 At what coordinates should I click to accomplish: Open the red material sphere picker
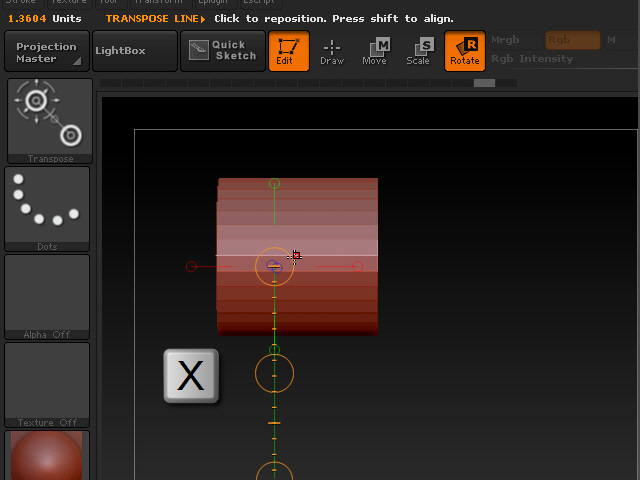[47, 455]
